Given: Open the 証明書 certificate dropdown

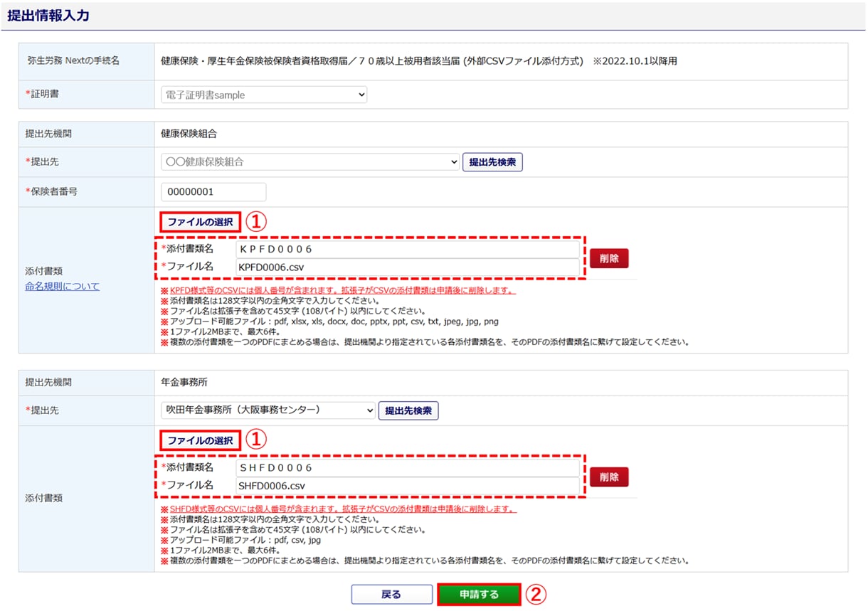Looking at the screenshot, I should 264,95.
